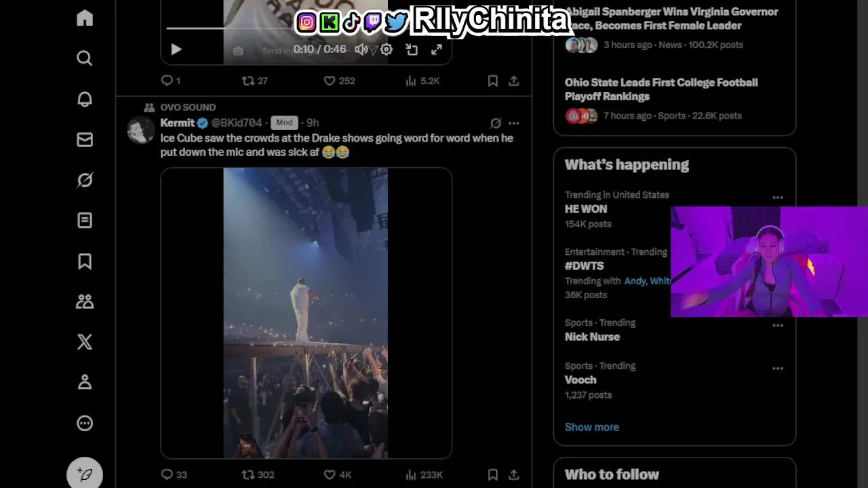Screen dimensions: 868x488
Task: Like Kermit's Ice Cube post
Action: 330,474
